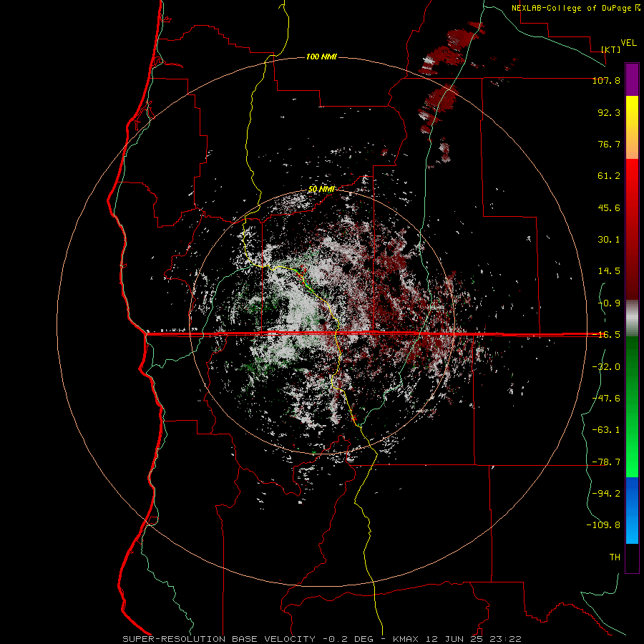Click the 100 NMI range ring label
The image size is (644, 644).
(321, 57)
